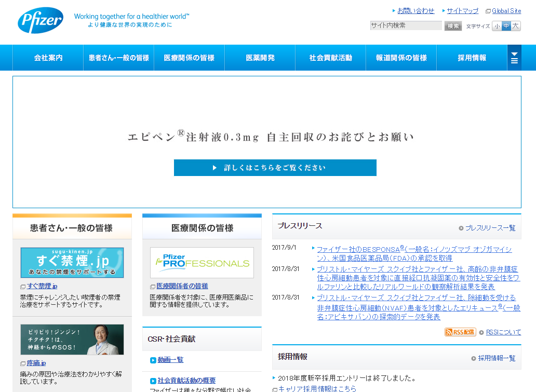Screen dimensions: 536x392
Task: Open the 動画一覧 link
Action: click(170, 360)
